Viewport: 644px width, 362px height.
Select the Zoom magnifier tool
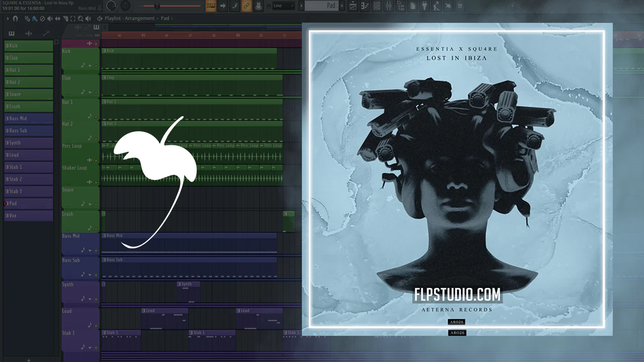point(80,19)
